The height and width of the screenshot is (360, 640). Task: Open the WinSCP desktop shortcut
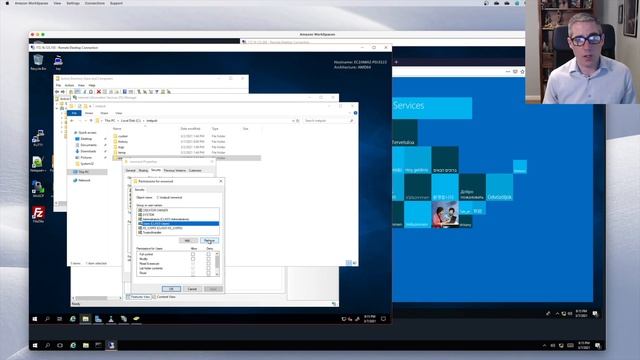pos(38,189)
